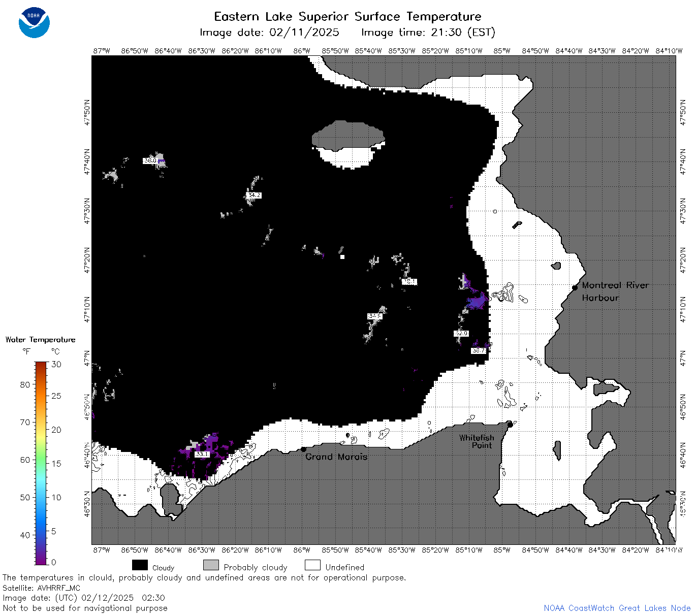
Task: Click the 30 Celsius scale tick
Action: coord(56,364)
